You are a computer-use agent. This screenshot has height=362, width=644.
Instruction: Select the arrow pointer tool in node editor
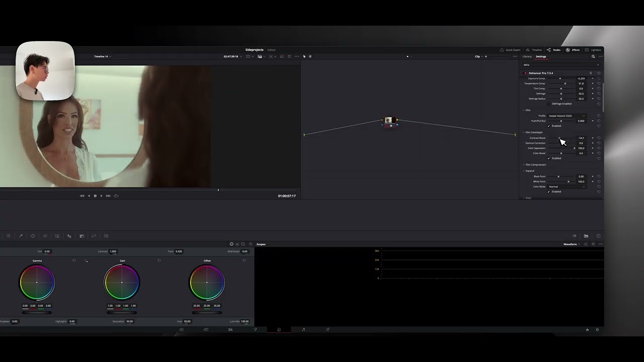[x=304, y=56]
